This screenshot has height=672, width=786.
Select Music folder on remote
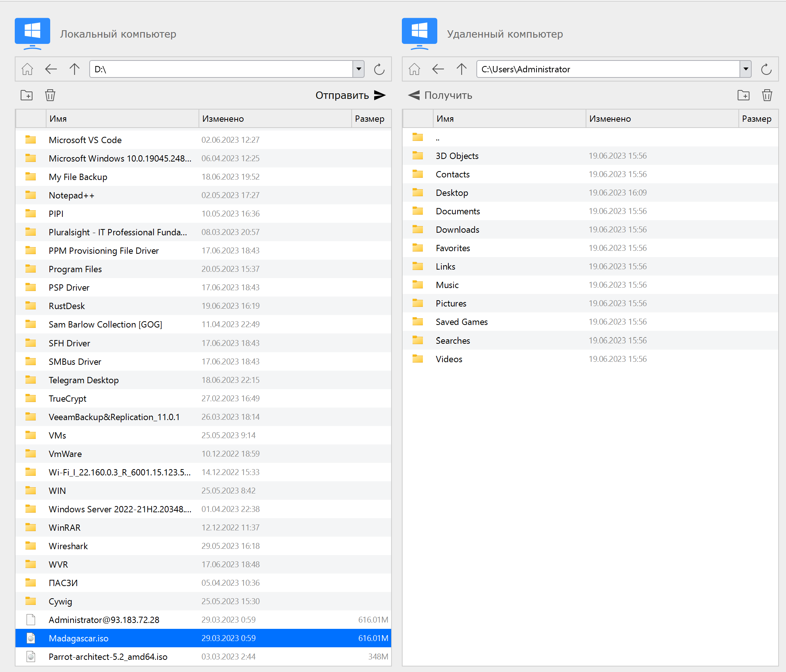[590, 285]
